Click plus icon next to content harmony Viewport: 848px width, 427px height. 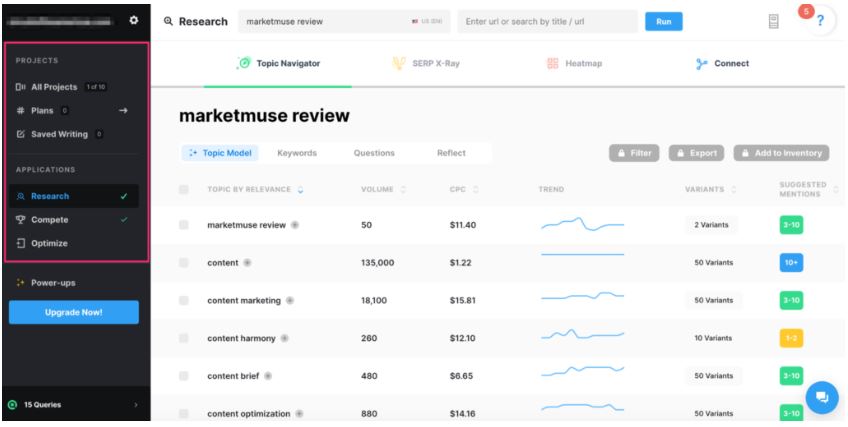coord(284,338)
